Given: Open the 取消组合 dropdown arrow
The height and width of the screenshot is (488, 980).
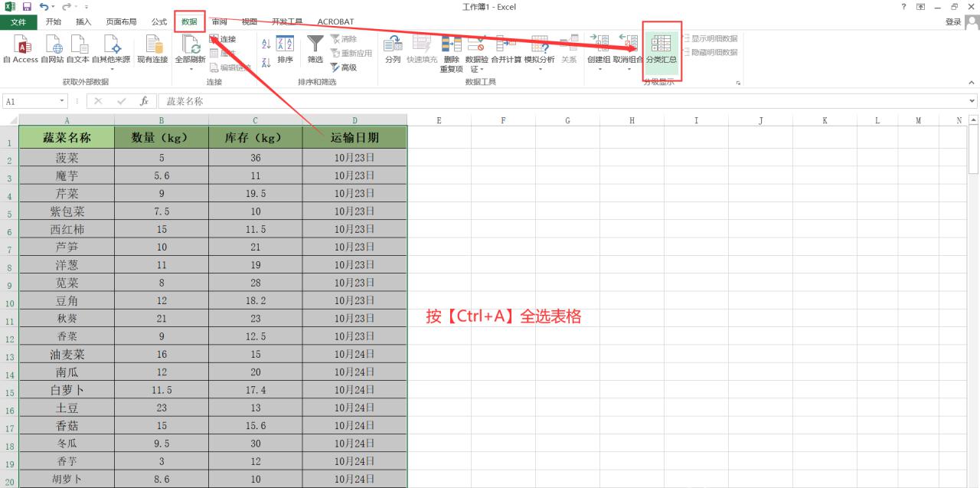Looking at the screenshot, I should tap(628, 69).
